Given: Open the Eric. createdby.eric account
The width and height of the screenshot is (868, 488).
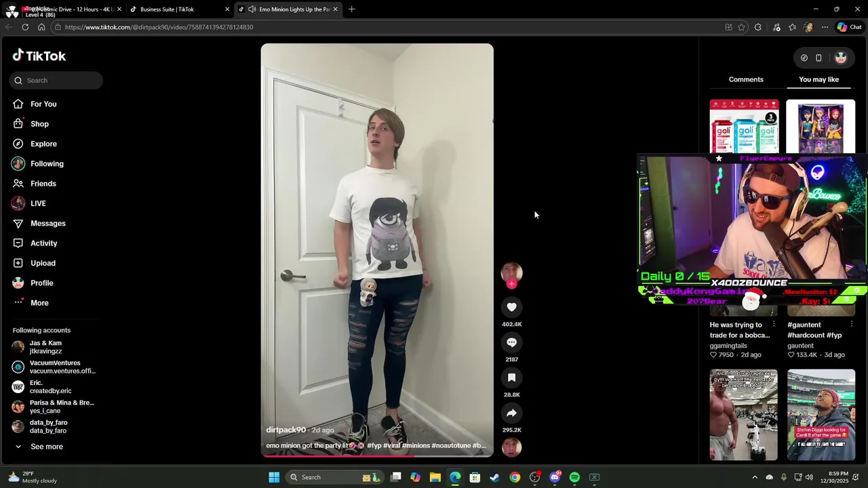Looking at the screenshot, I should (x=54, y=387).
